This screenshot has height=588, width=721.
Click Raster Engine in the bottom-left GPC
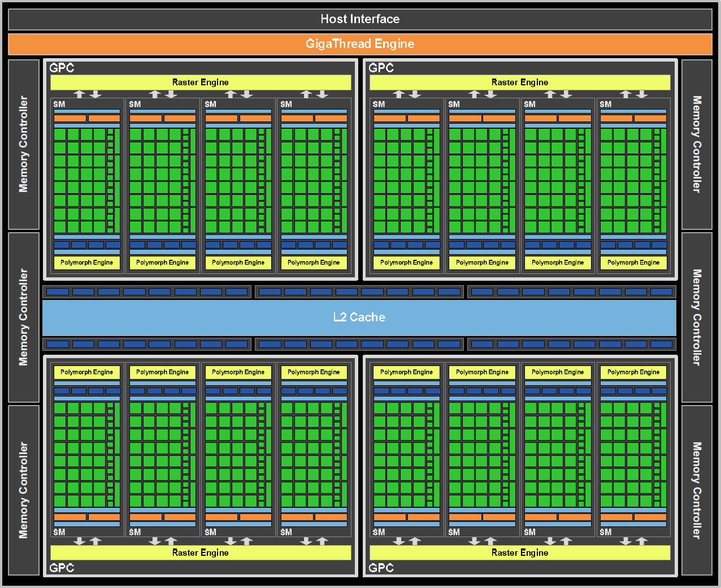pyautogui.click(x=201, y=552)
